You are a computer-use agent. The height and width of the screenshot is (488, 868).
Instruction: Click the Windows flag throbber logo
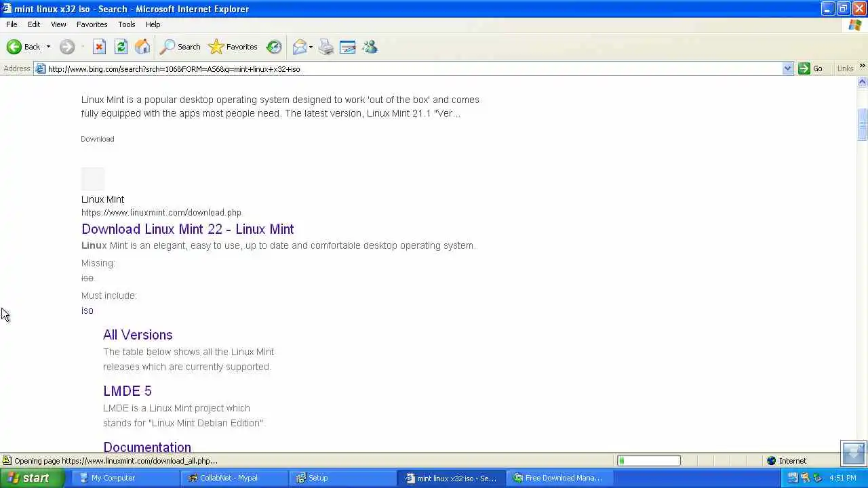point(854,25)
